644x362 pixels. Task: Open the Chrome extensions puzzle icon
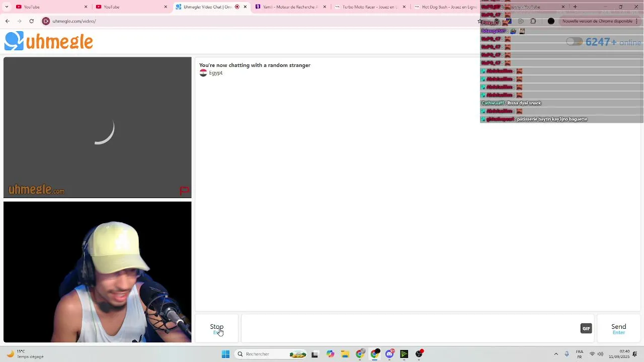tap(533, 21)
